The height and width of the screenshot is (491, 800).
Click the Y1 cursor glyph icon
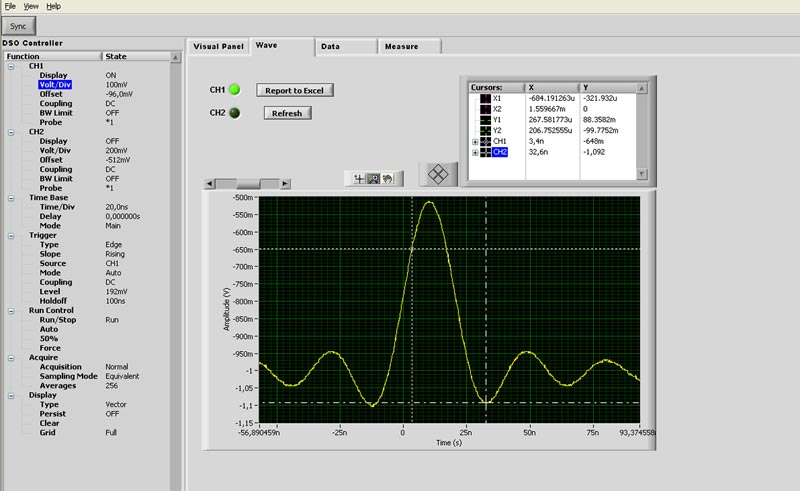(485, 120)
